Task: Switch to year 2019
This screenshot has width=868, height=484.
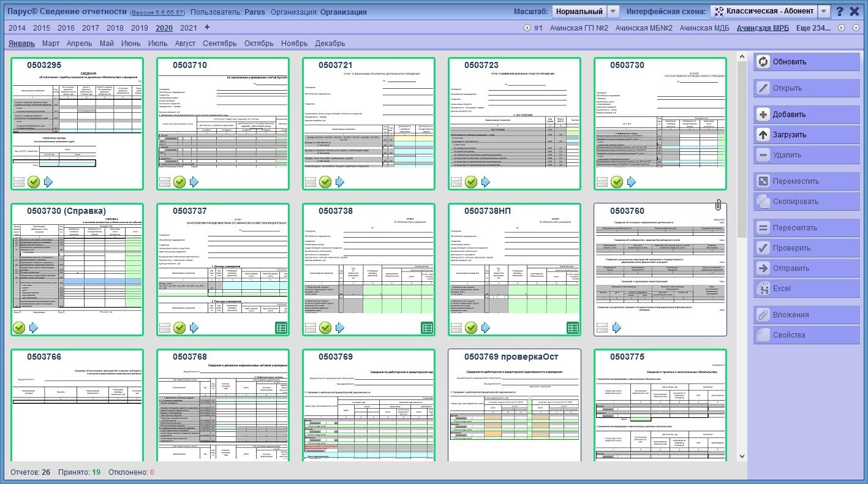Action: tap(140, 28)
